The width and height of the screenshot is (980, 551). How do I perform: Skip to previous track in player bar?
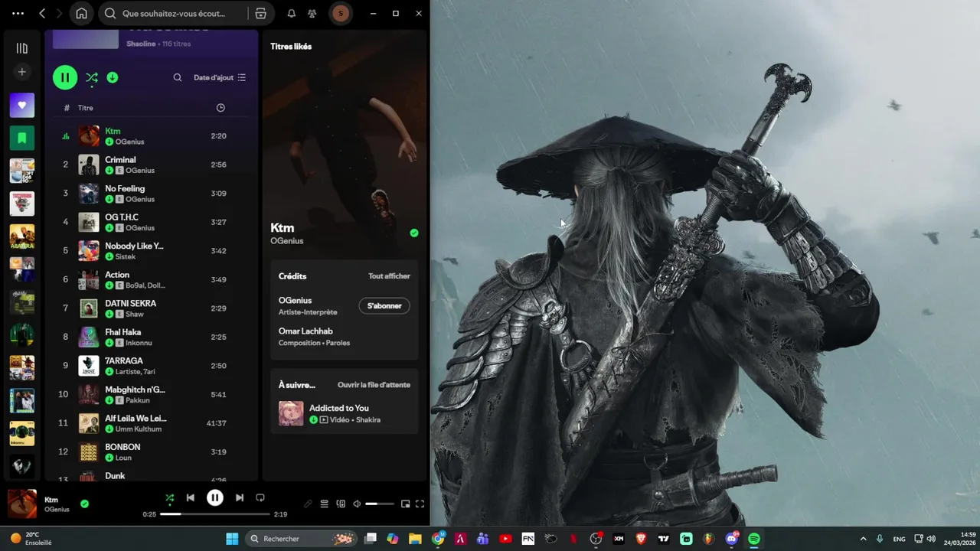[191, 497]
